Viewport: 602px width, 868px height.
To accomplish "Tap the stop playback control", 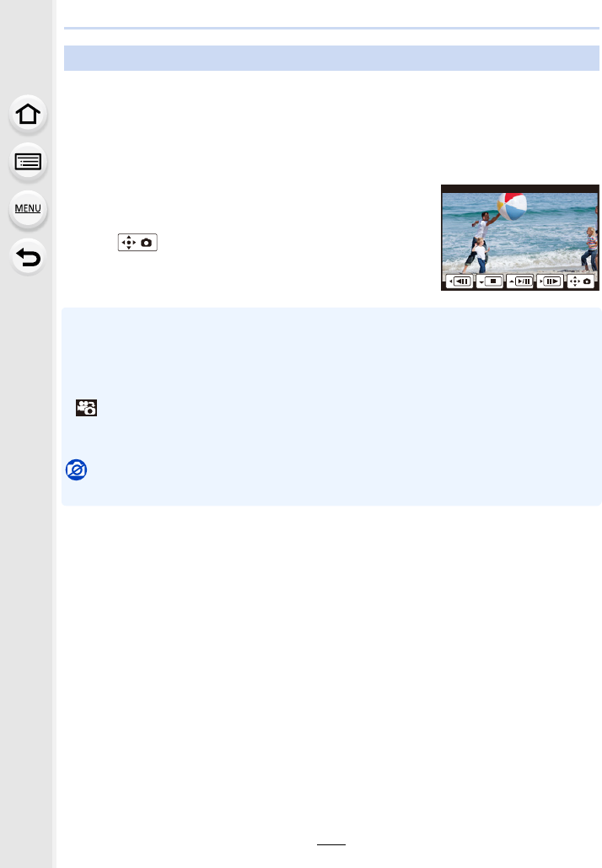I will coord(490,281).
